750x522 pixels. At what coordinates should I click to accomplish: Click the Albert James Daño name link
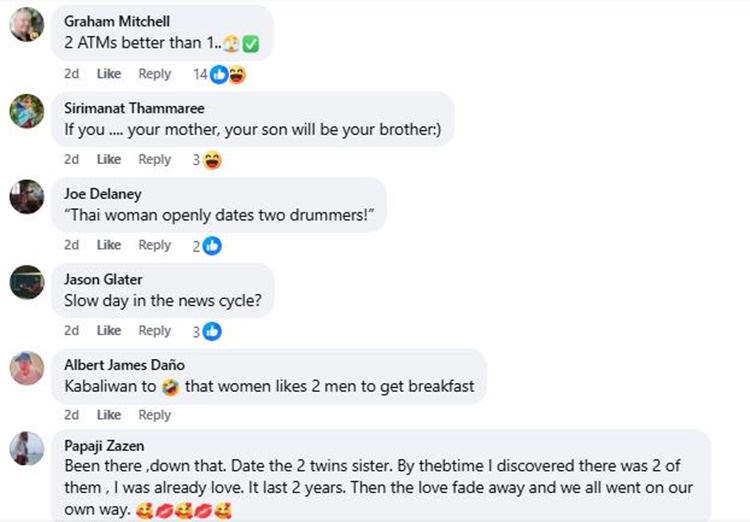pyautogui.click(x=124, y=365)
